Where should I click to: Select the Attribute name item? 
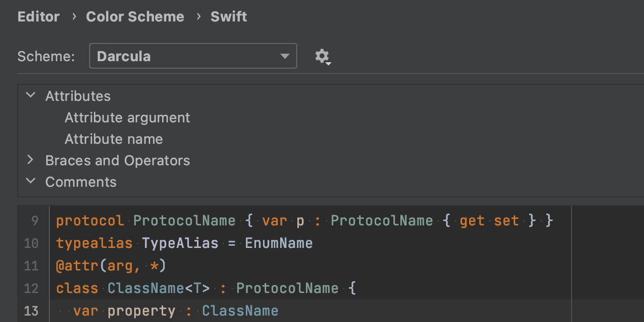click(x=113, y=139)
